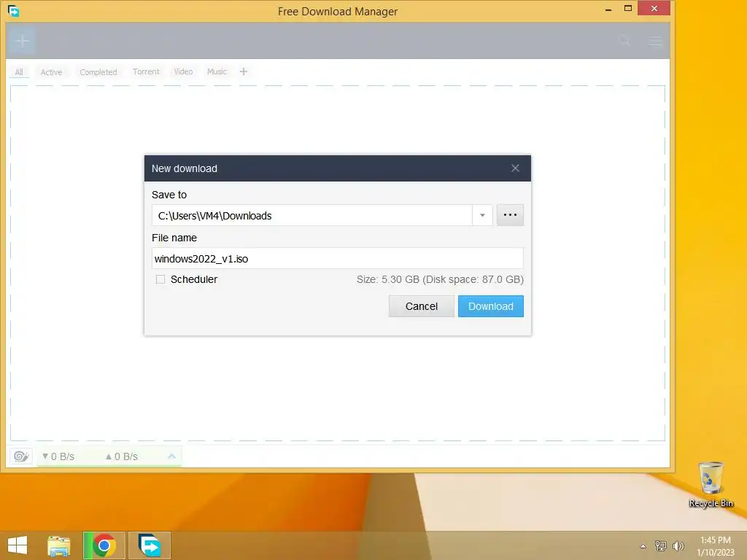Viewport: 747px width, 560px height.
Task: Switch to the Torrent tab
Action: (x=146, y=71)
